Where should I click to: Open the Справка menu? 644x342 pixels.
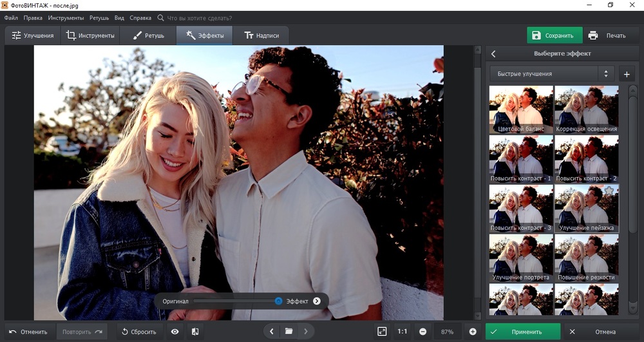pyautogui.click(x=140, y=18)
